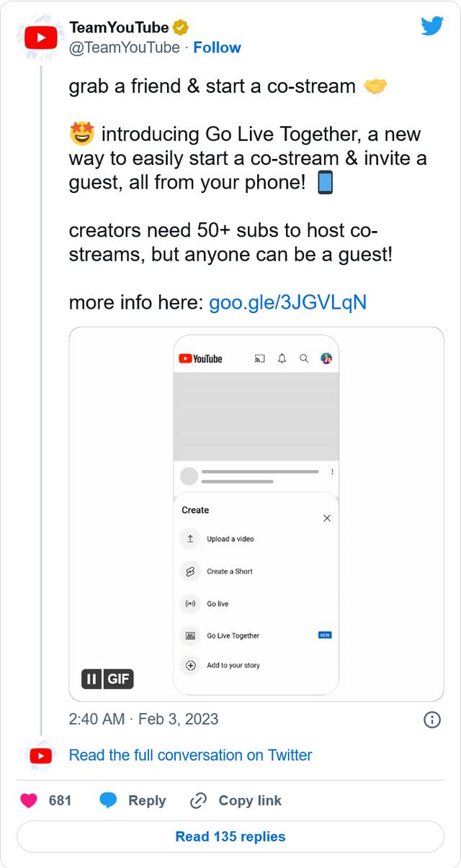This screenshot has width=461, height=868.
Task: Click the GIF label badge
Action: pyautogui.click(x=119, y=679)
